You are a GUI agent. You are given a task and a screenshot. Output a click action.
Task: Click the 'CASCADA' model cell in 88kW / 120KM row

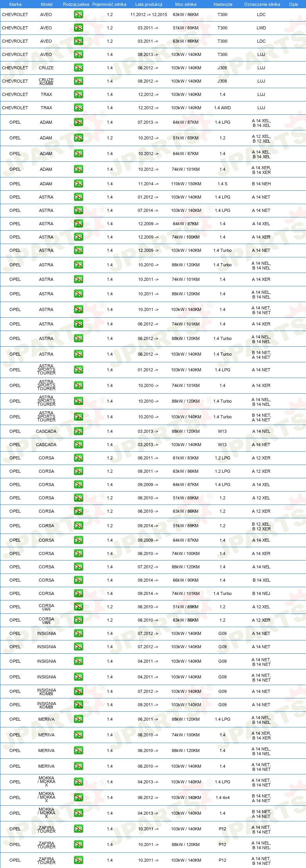pos(46,431)
